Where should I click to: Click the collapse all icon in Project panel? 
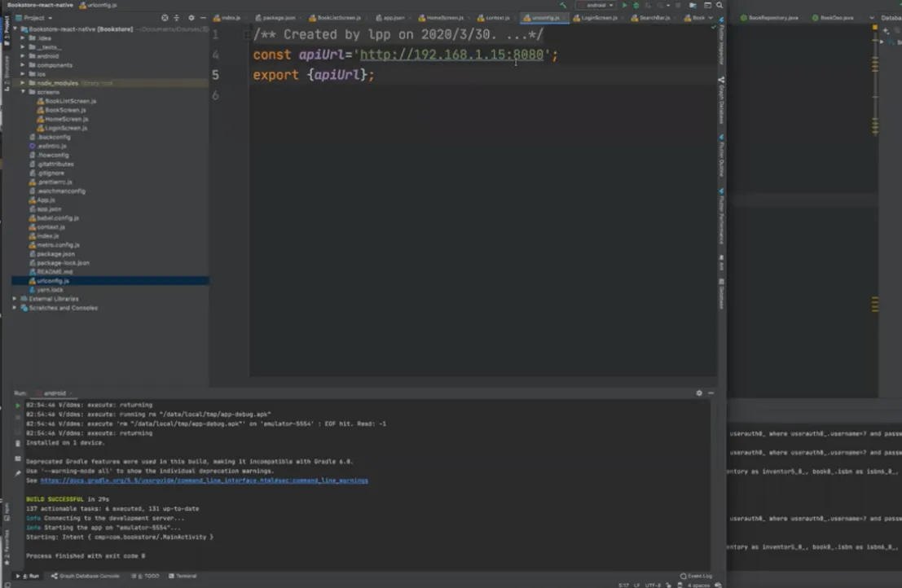click(x=177, y=18)
